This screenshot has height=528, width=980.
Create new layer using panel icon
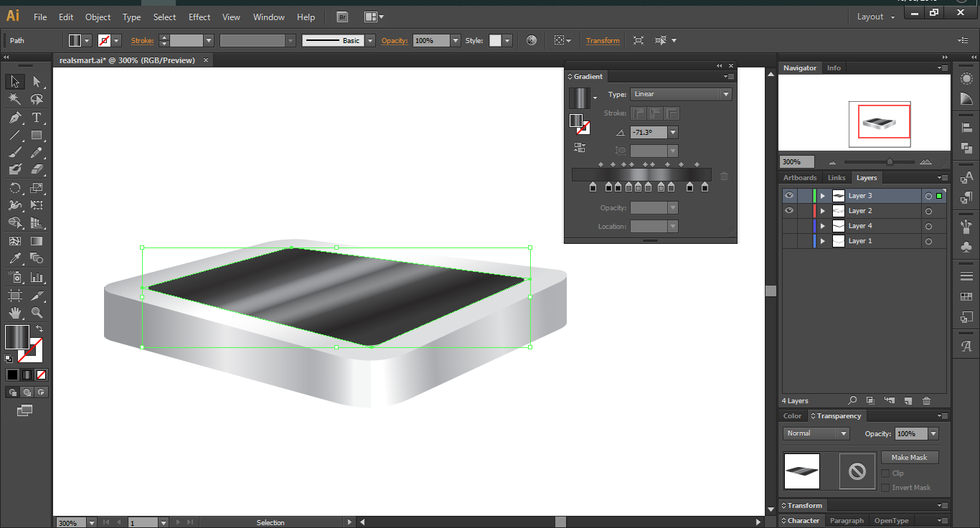click(x=908, y=401)
